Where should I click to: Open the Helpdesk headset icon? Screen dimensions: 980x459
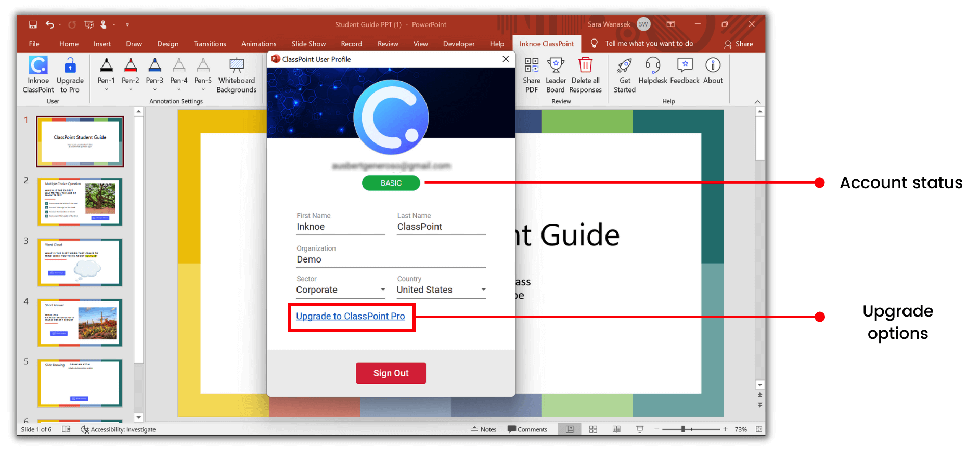click(x=652, y=66)
